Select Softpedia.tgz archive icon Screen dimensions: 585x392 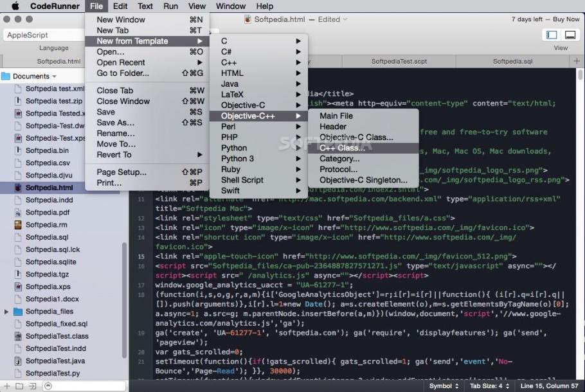coord(17,274)
